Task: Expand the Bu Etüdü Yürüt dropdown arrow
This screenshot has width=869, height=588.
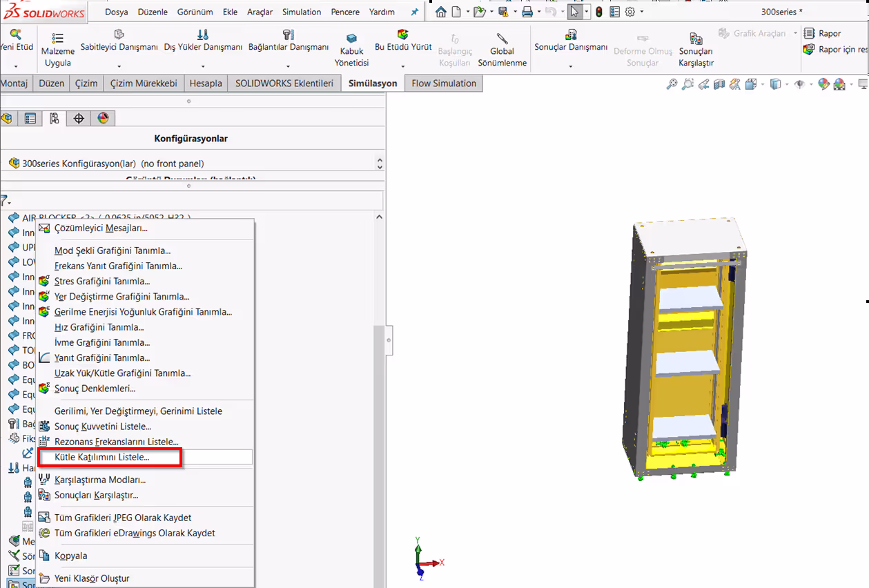Action: [403, 66]
